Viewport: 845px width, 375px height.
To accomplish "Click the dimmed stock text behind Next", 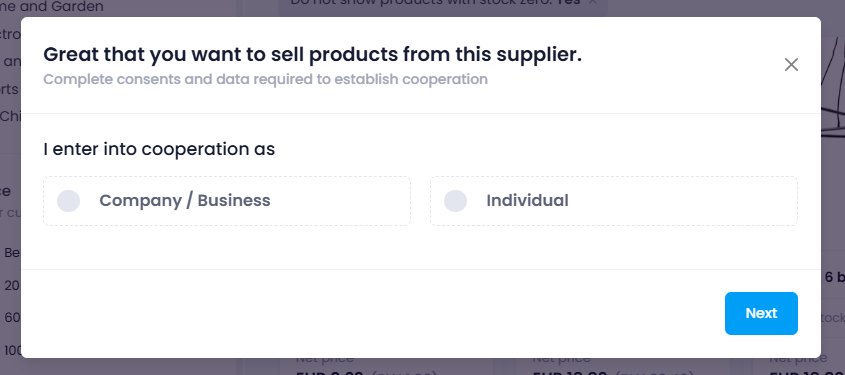I will (x=832, y=318).
